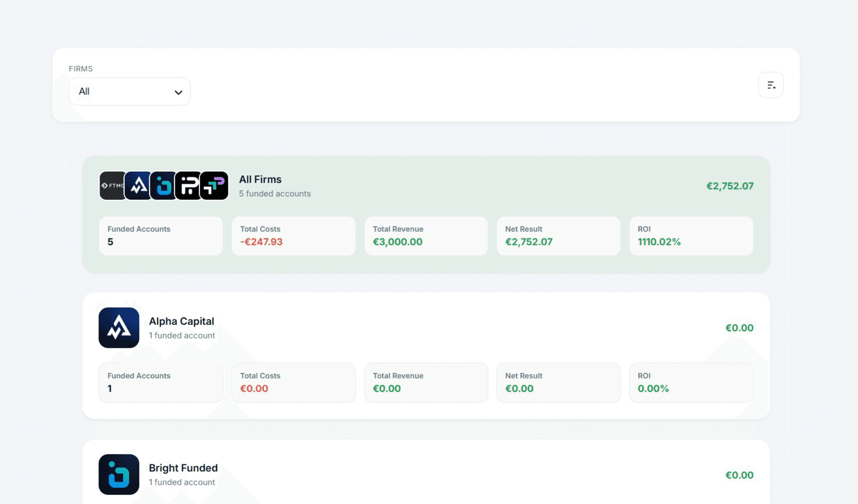
Task: Click the Bright Funded firm name
Action: 183,468
